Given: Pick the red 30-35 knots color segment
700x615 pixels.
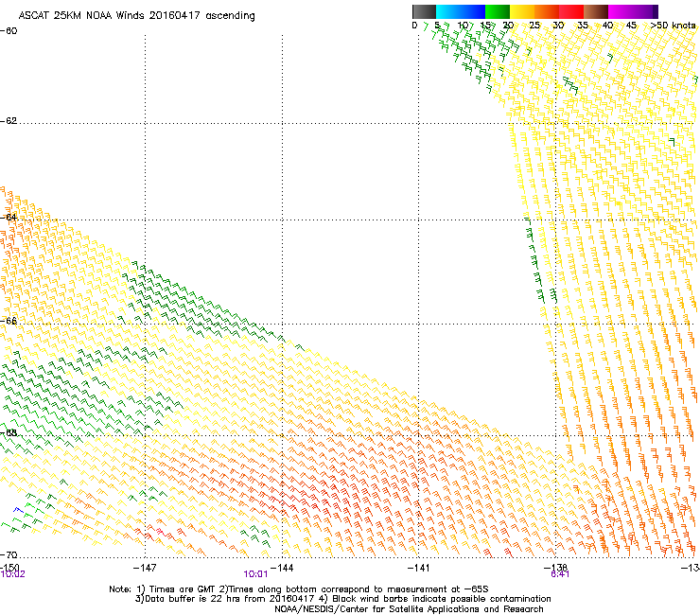Looking at the screenshot, I should point(571,11).
